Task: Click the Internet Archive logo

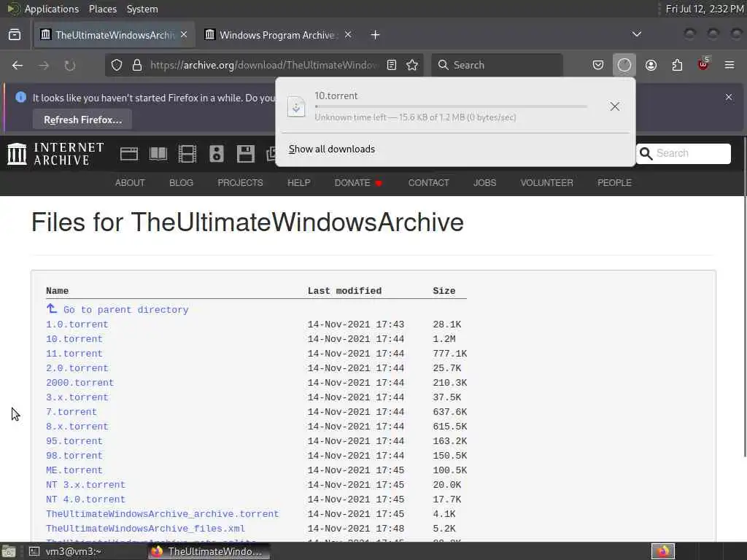Action: [55, 154]
